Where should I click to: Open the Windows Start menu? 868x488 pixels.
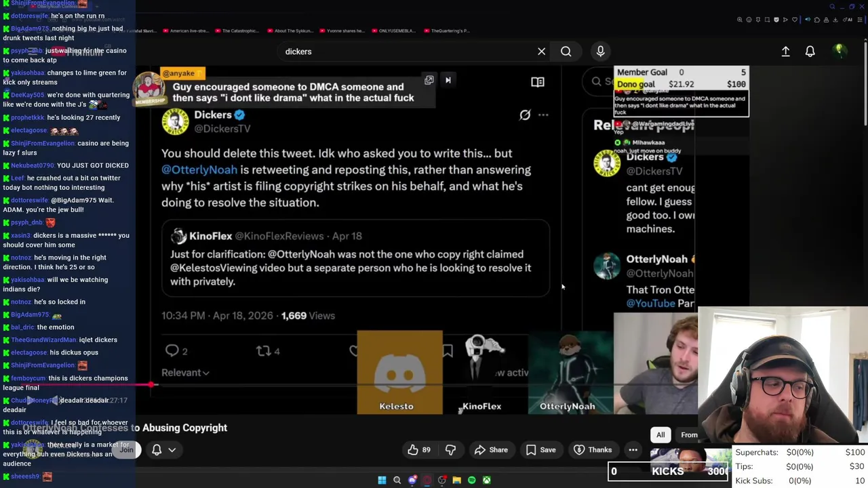(382, 480)
